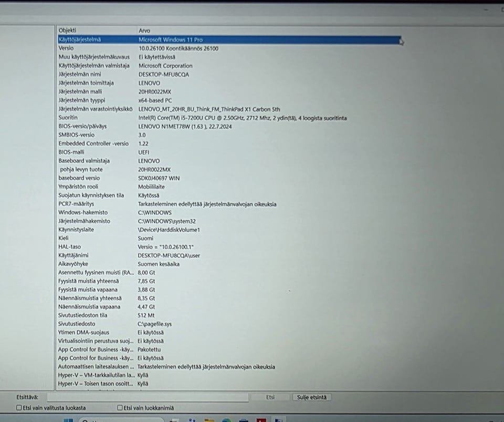504x422 pixels.
Task: Select the 'SMBIOS-versio' row
Action: (x=77, y=135)
